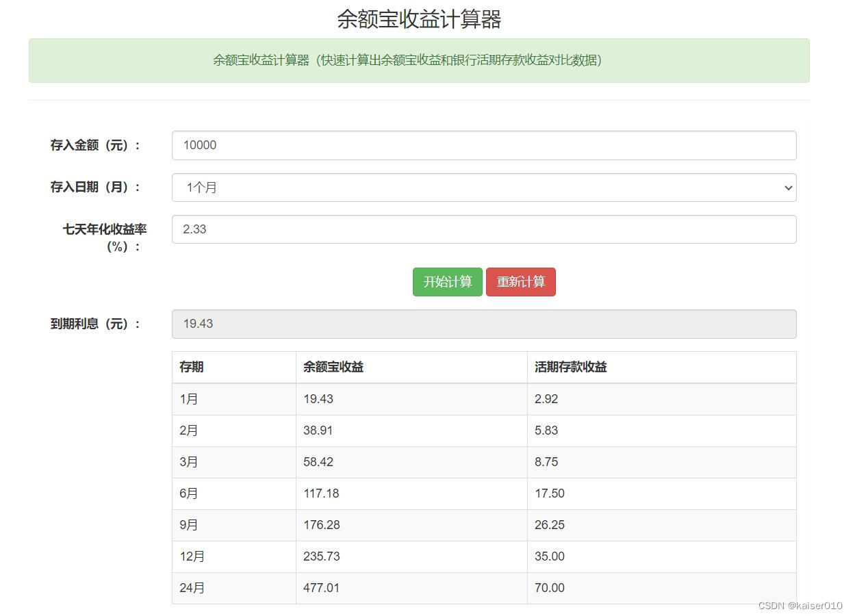Click the Yu'e Bao value 58.42
The height and width of the screenshot is (616, 853).
318,462
